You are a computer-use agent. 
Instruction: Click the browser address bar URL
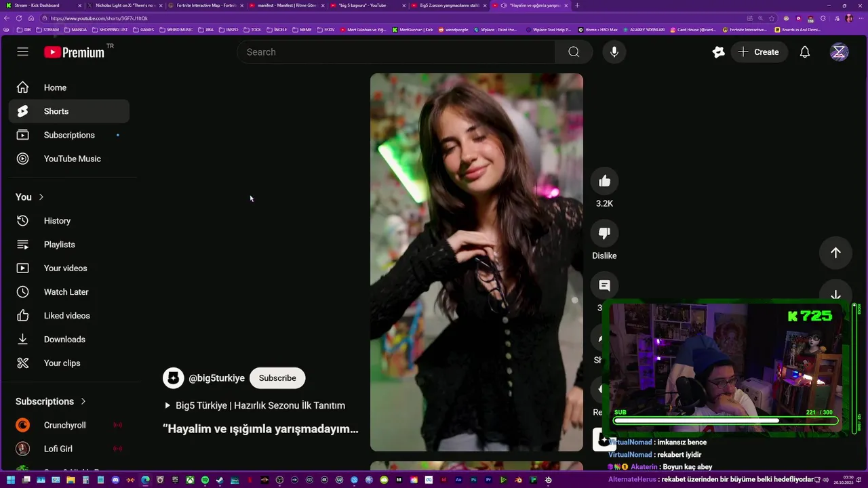coord(99,18)
